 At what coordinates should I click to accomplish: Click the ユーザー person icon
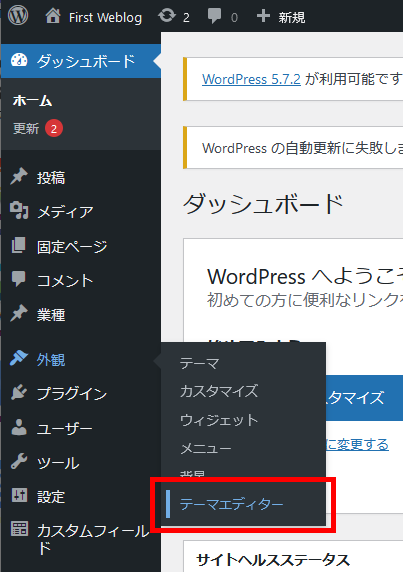click(x=19, y=427)
